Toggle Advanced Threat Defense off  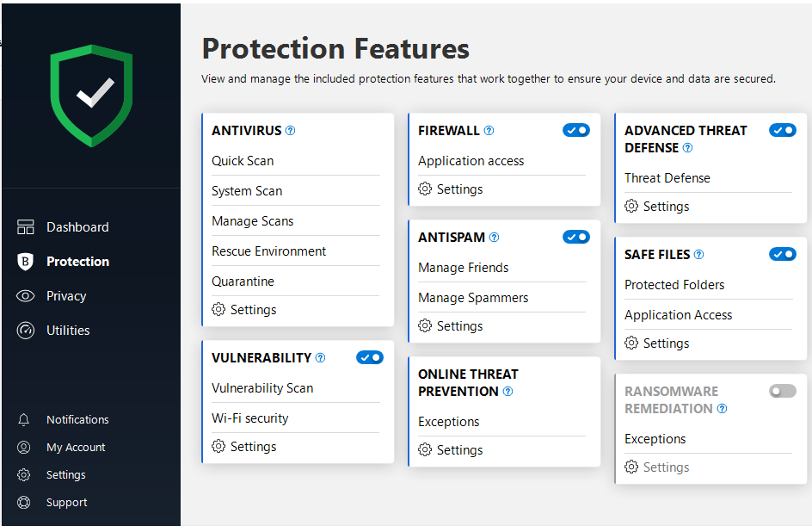coord(783,130)
